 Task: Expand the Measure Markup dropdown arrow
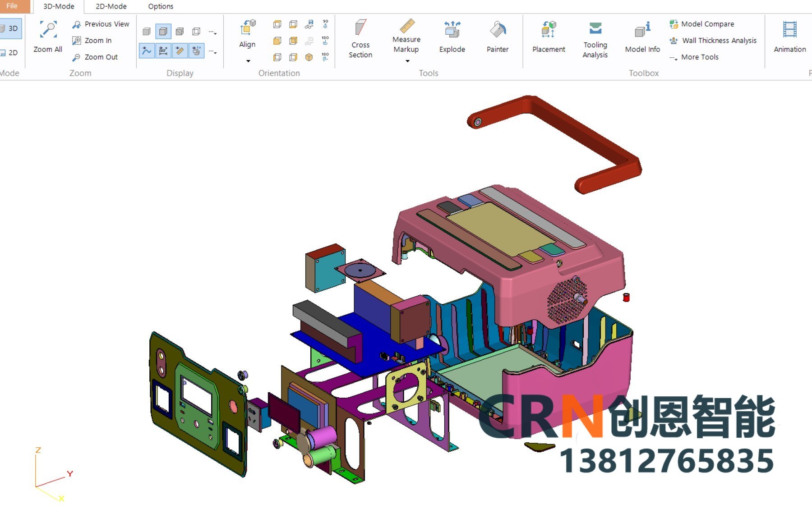[407, 61]
